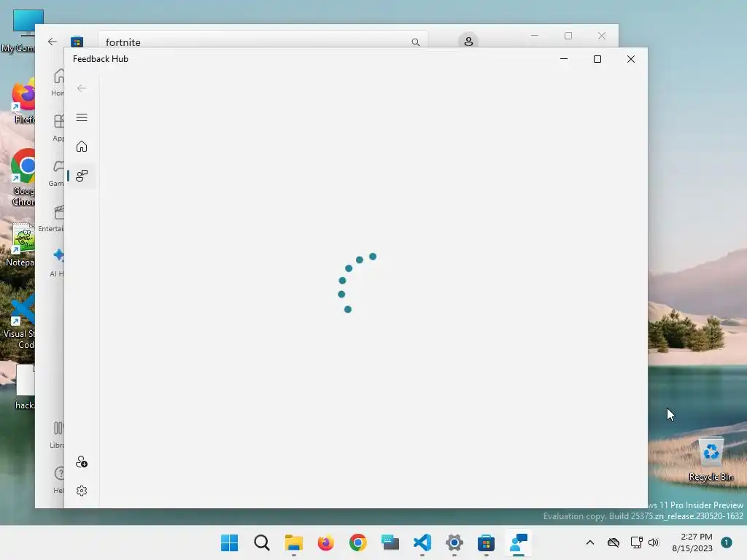The height and width of the screenshot is (560, 747).
Task: Open File Explorer from taskbar
Action: click(x=293, y=542)
